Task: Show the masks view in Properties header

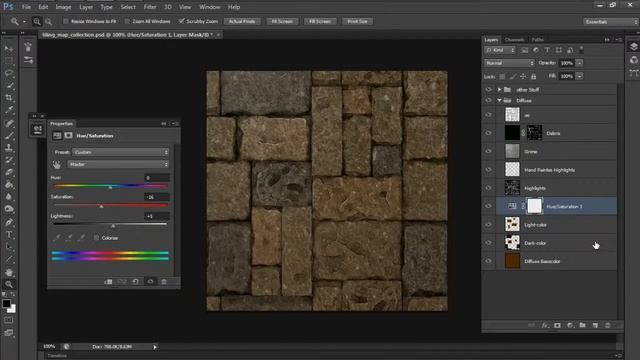Action: [x=68, y=136]
